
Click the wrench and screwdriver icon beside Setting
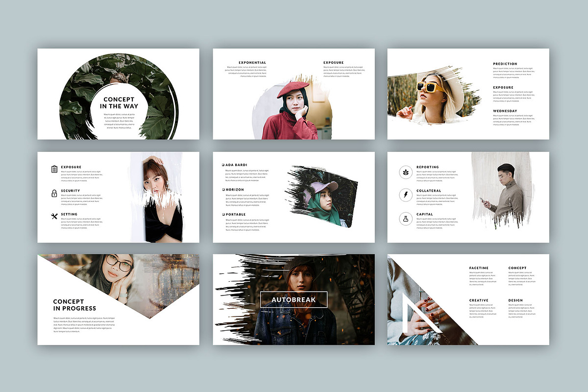54,216
